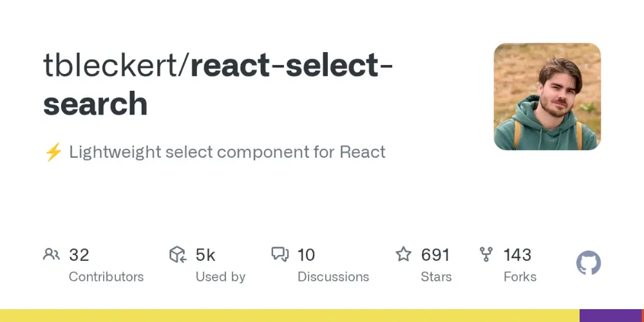Click the Forks branch icon
This screenshot has width=644, height=322.
coord(486,254)
